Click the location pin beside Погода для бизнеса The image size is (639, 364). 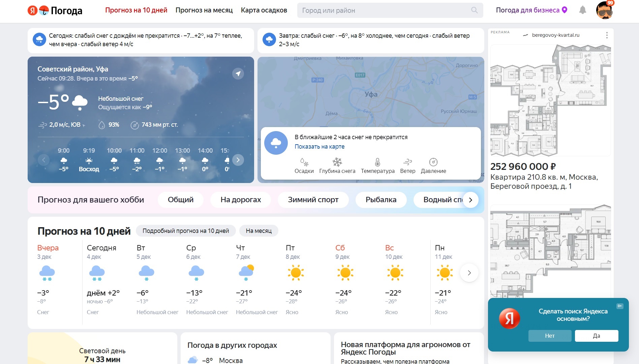click(x=565, y=10)
